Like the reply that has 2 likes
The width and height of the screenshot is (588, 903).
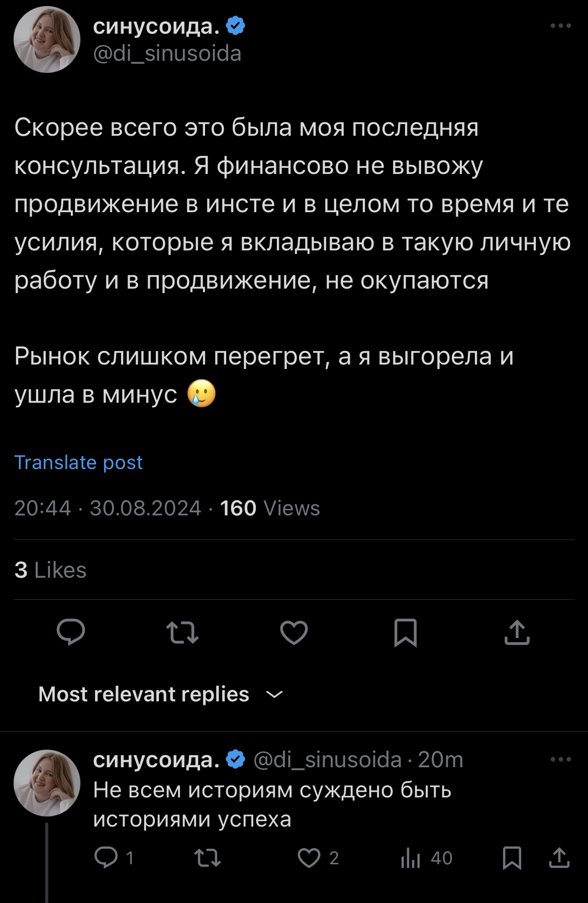point(309,858)
